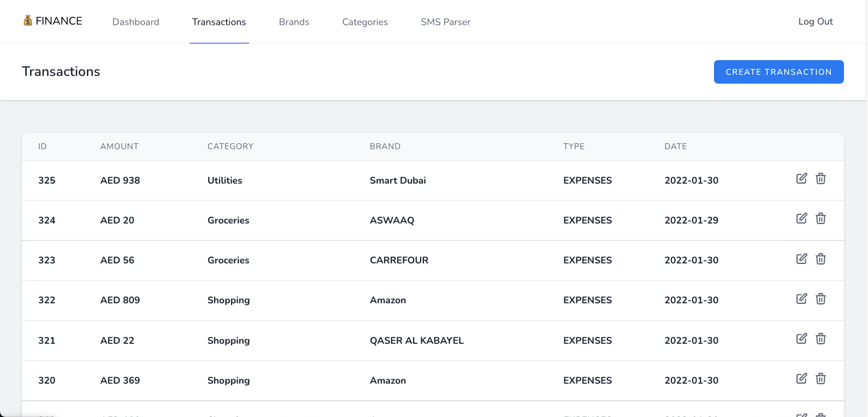The image size is (868, 417).
Task: Click Shopping category in row 321
Action: 229,340
